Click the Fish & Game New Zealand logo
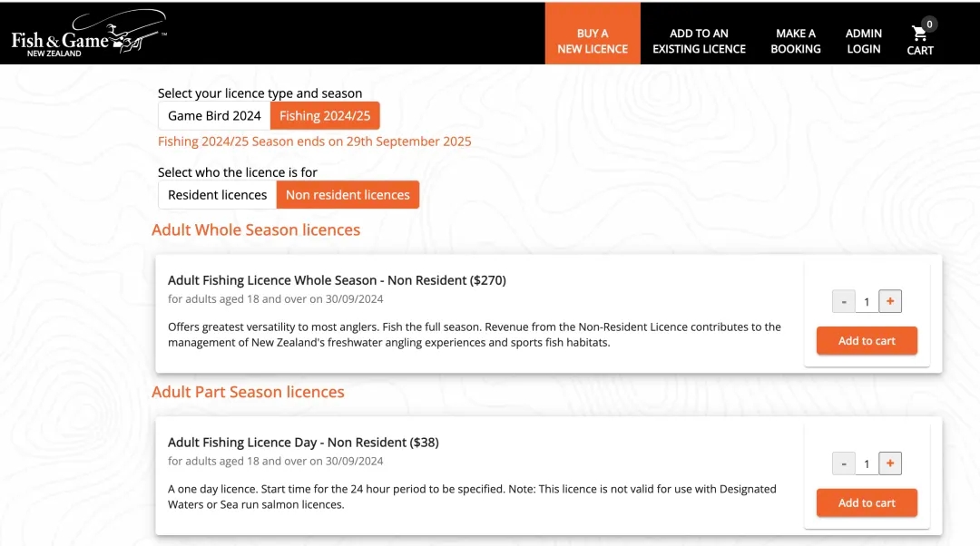This screenshot has width=980, height=546. click(89, 34)
